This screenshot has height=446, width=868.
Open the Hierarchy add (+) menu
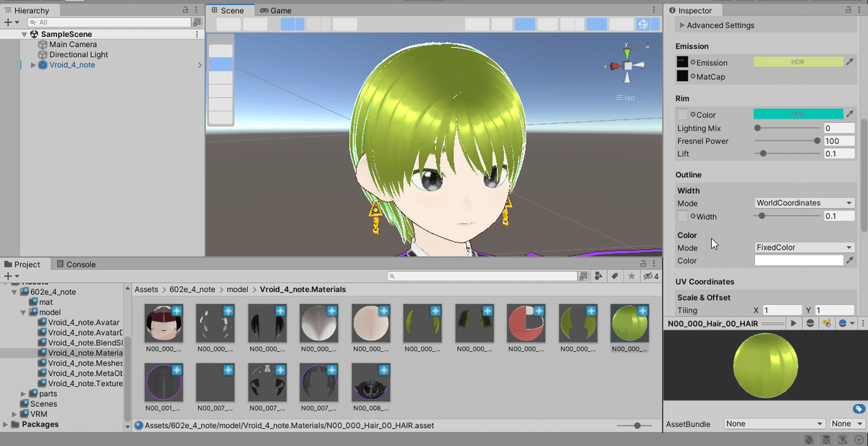tap(9, 22)
